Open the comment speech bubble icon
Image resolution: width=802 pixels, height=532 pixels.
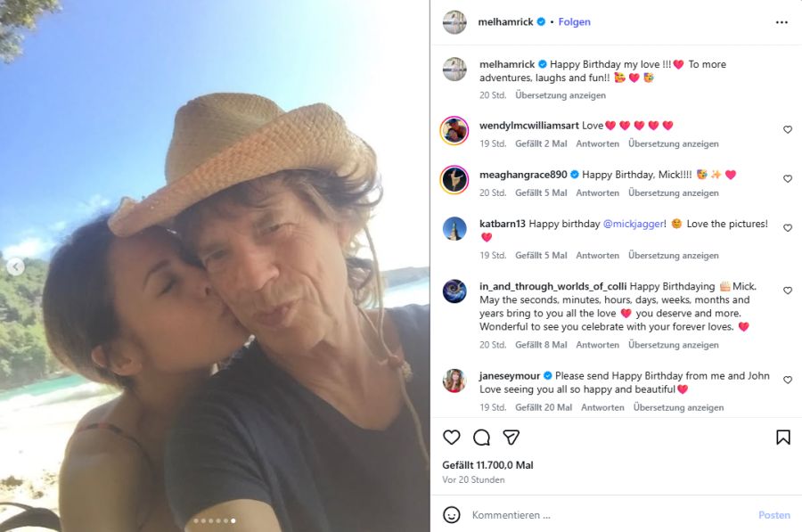click(481, 438)
